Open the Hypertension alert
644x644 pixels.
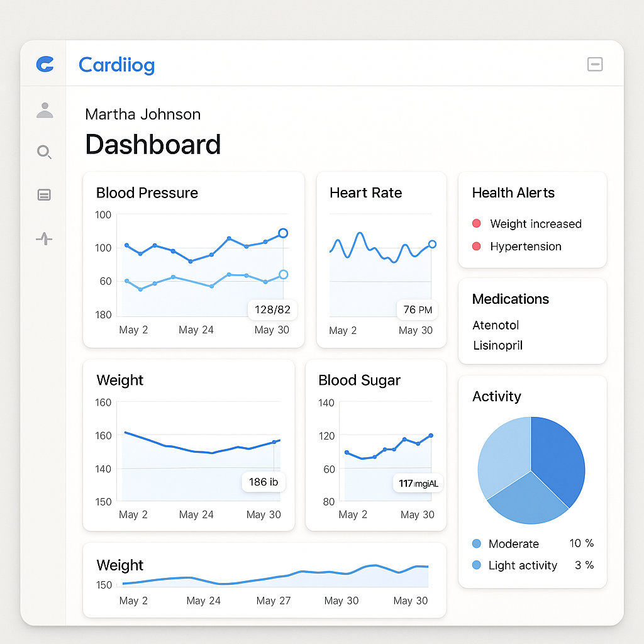click(525, 247)
